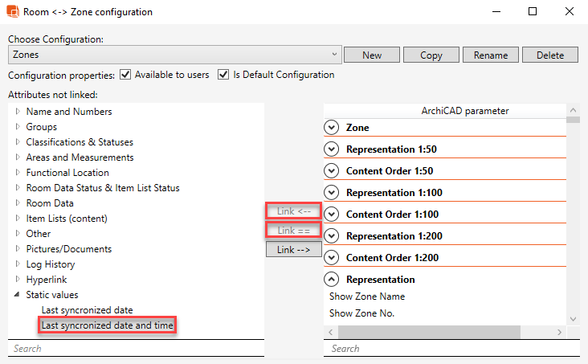588x364 pixels.
Task: Collapse the Representation section chevron icon
Action: click(332, 279)
